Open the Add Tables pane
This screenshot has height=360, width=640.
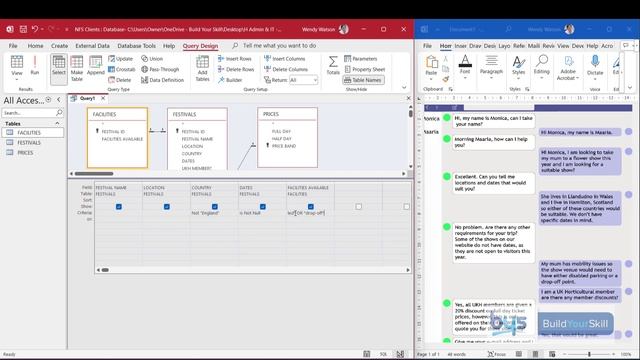pyautogui.click(x=202, y=68)
